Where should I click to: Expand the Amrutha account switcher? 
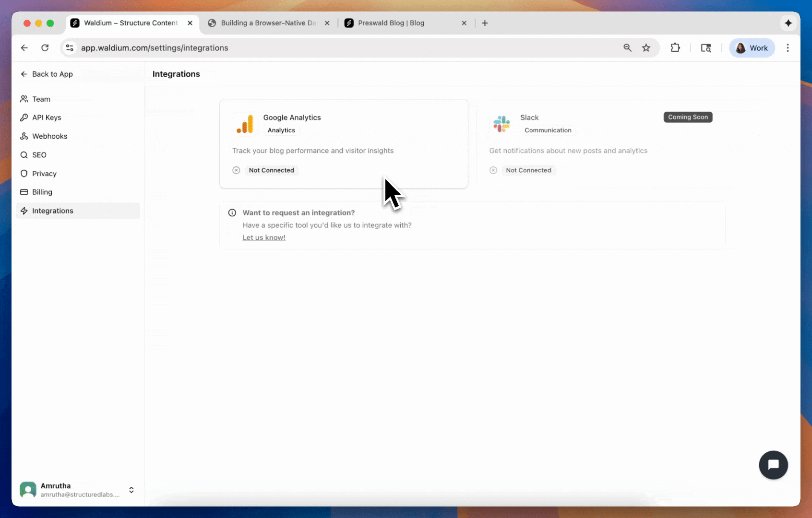[131, 490]
